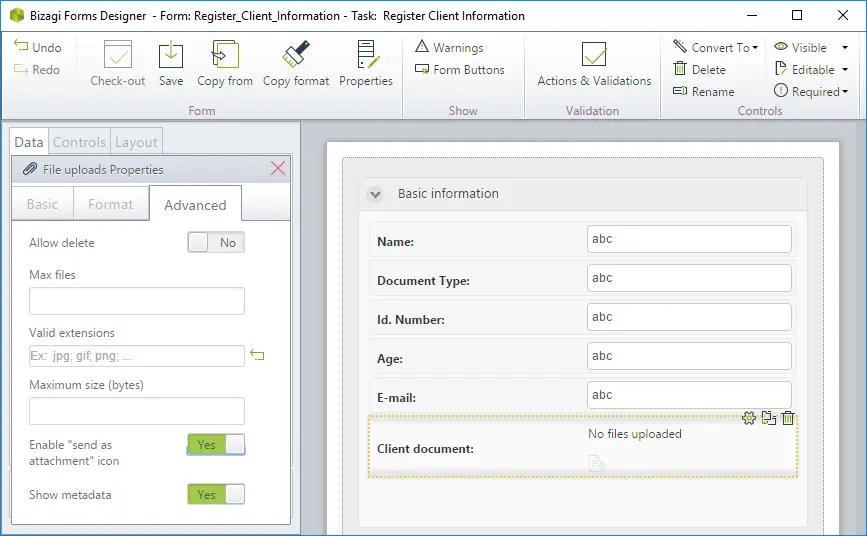Click Client document copy icon
The image size is (867, 536).
[x=769, y=418]
